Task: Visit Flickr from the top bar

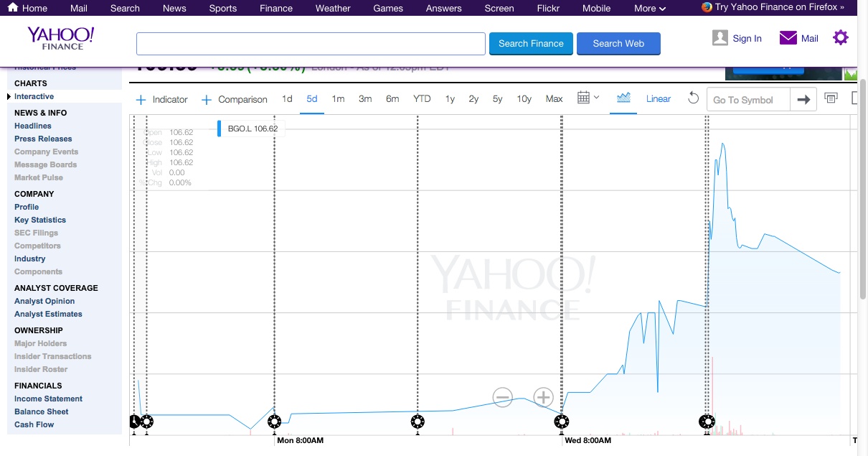Action: point(548,9)
